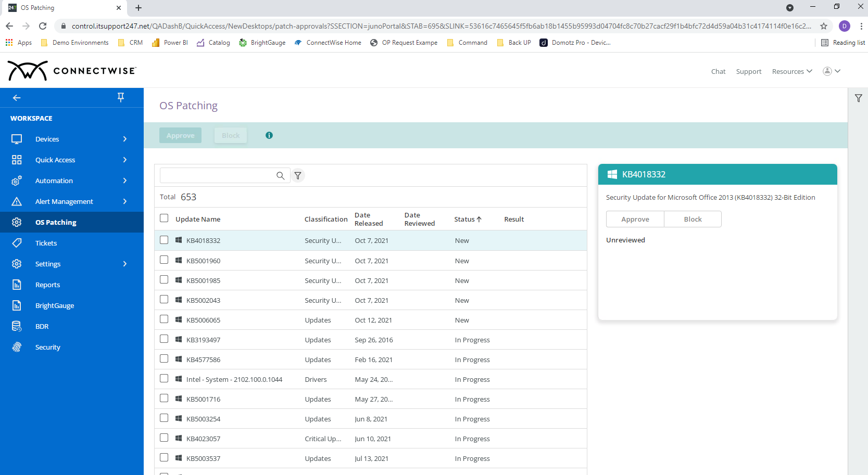Approve KB4018332 in the details panel
The height and width of the screenshot is (475, 868).
click(635, 219)
